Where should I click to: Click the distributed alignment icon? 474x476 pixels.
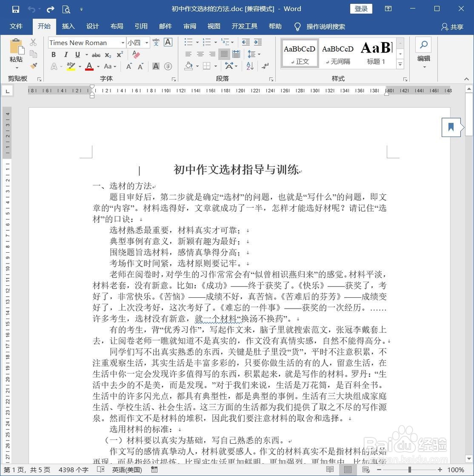[236, 54]
